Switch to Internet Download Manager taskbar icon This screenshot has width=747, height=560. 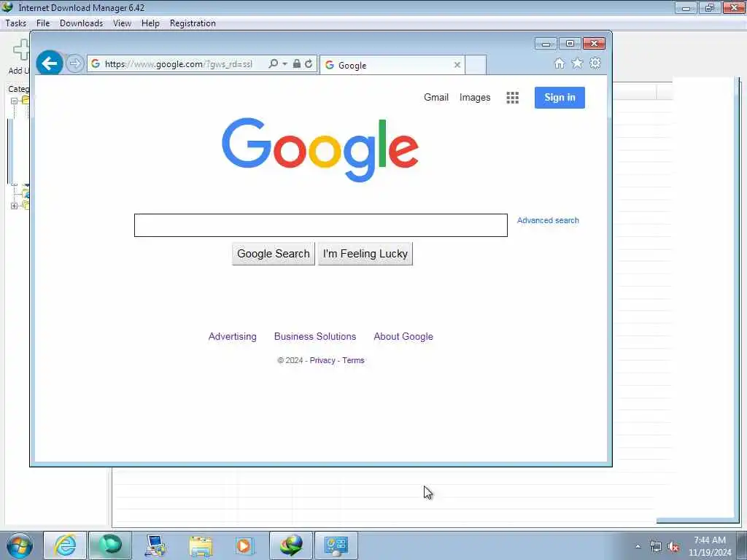(291, 545)
